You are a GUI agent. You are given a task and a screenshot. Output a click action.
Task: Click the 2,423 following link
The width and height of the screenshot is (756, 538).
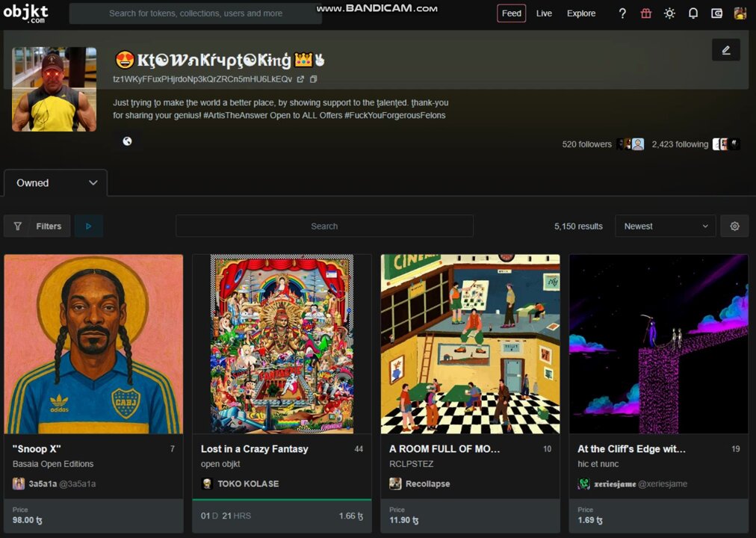point(680,144)
